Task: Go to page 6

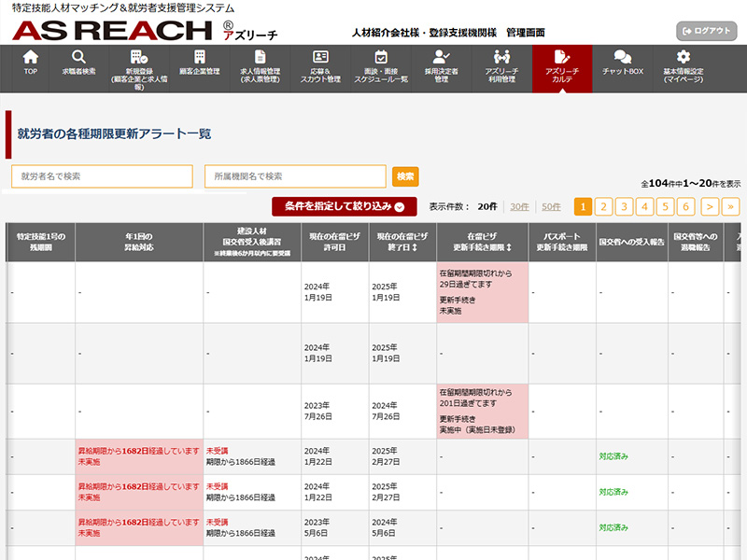Action: [x=686, y=206]
